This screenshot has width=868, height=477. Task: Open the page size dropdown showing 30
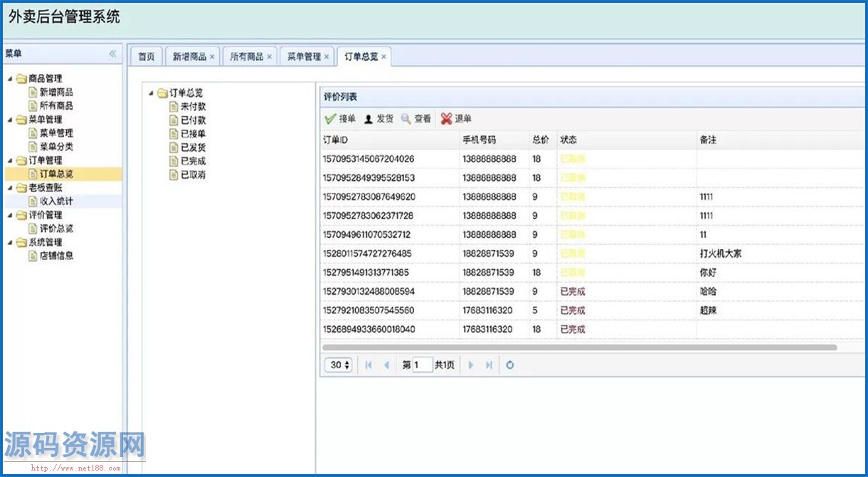pyautogui.click(x=339, y=365)
